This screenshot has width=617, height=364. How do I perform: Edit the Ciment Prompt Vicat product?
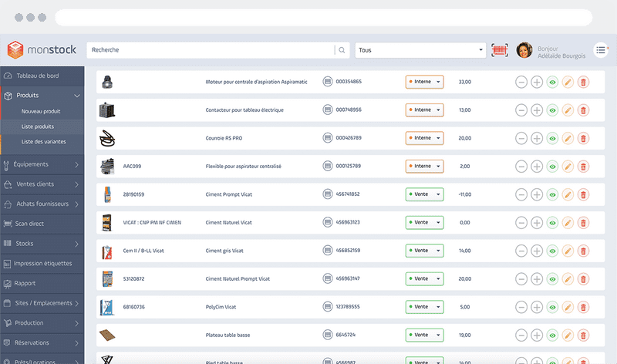click(x=568, y=194)
